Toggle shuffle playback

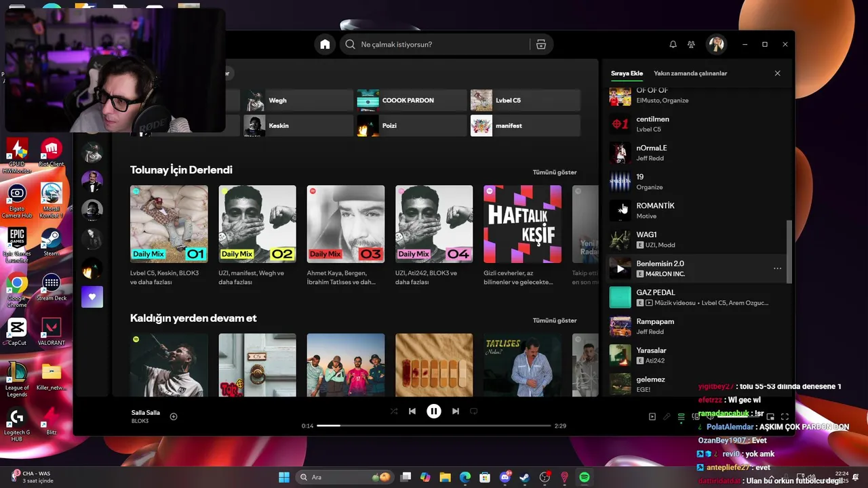pyautogui.click(x=394, y=411)
